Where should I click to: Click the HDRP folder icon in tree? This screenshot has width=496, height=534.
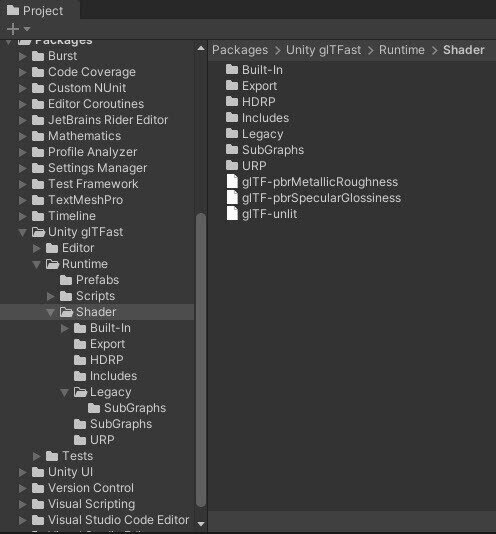[80, 360]
